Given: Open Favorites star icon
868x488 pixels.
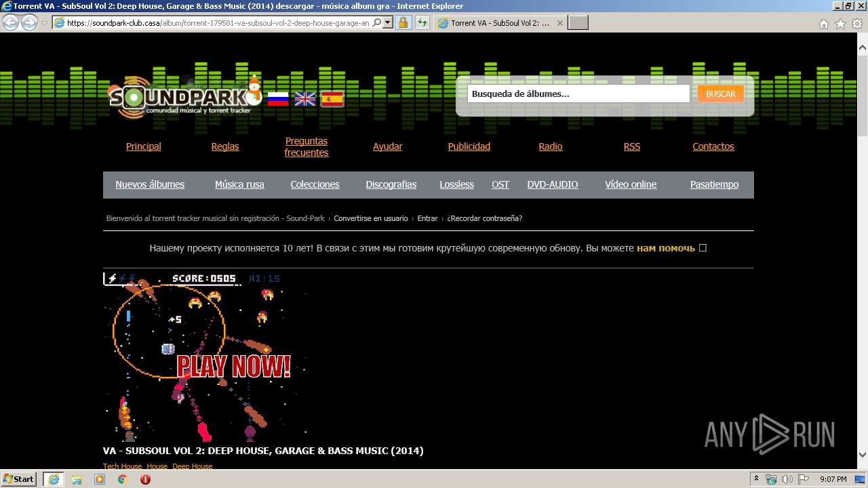Looking at the screenshot, I should click(x=840, y=24).
